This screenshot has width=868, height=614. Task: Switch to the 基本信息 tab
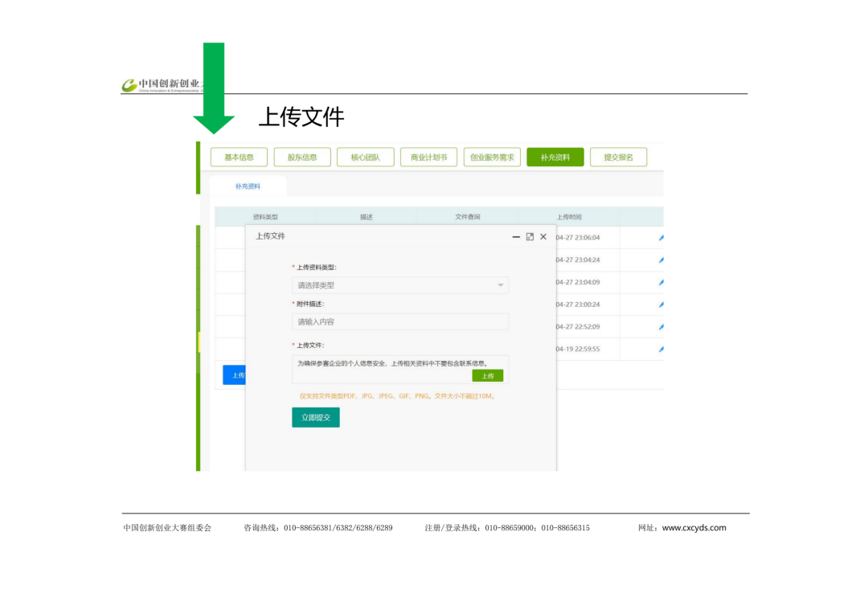tap(239, 158)
